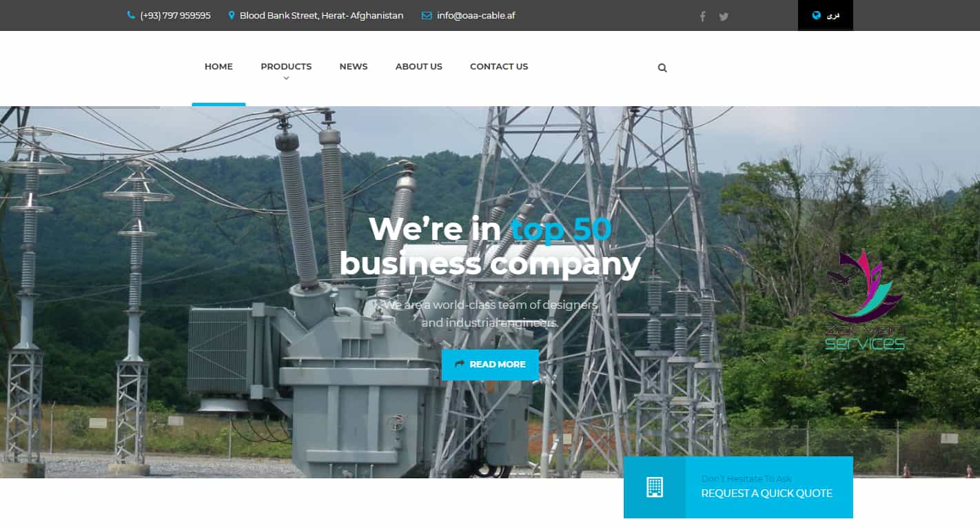The image size is (980, 528).
Task: Click the envelope email icon
Action: coord(427,15)
